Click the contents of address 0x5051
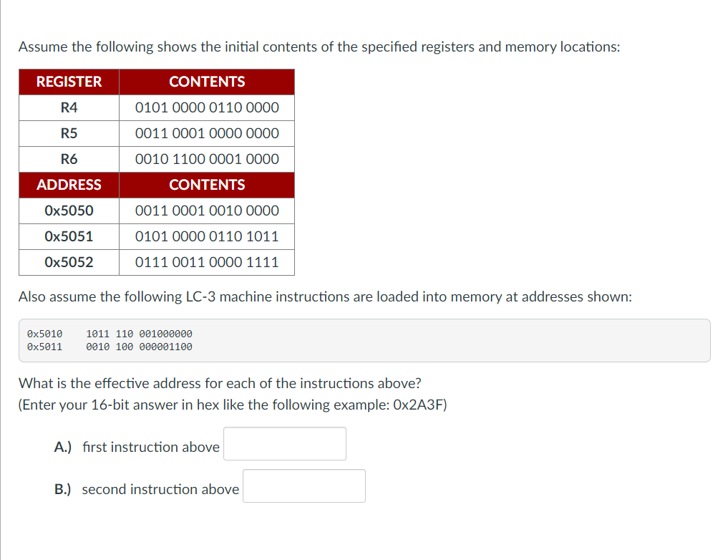Screen dimensions: 728x560 (x=206, y=236)
